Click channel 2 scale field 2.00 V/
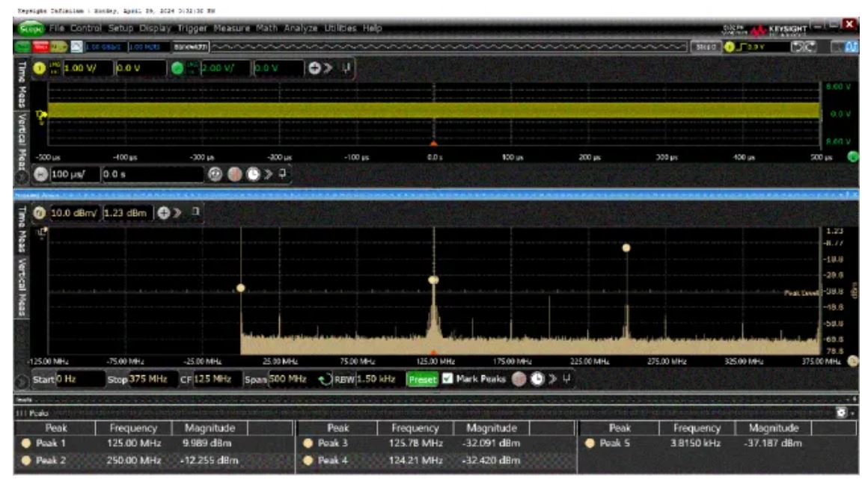 (226, 68)
